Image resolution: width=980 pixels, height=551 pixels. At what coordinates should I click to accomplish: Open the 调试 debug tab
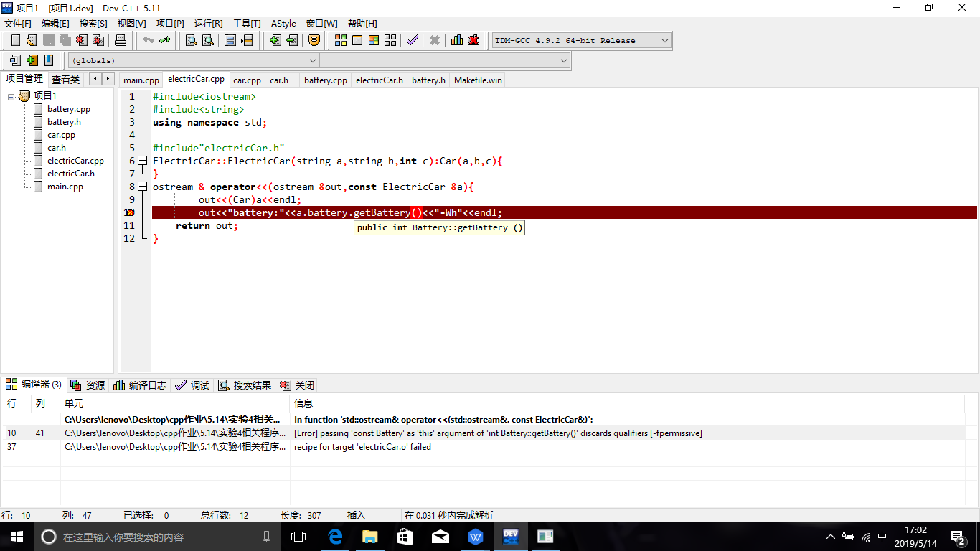pyautogui.click(x=192, y=385)
